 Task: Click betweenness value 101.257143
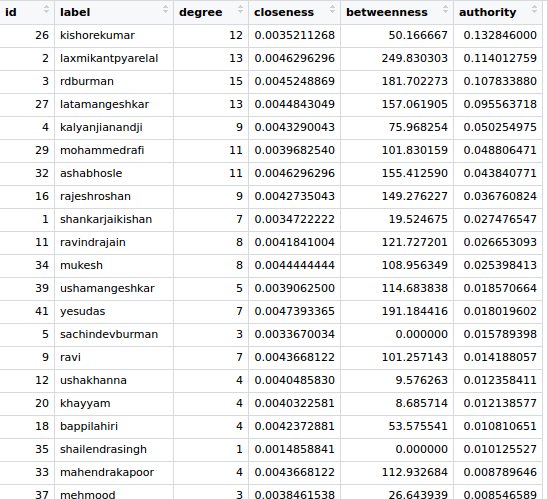(x=414, y=358)
